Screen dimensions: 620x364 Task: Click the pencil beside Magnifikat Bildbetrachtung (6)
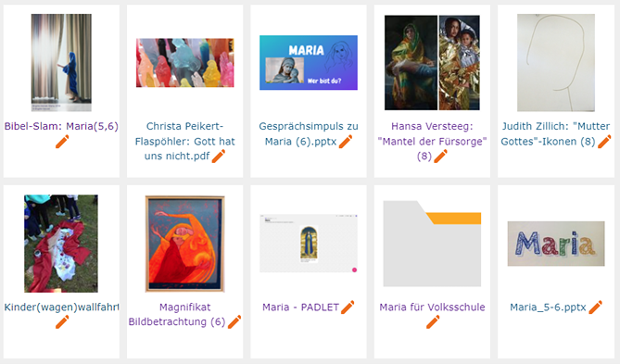[234, 321]
